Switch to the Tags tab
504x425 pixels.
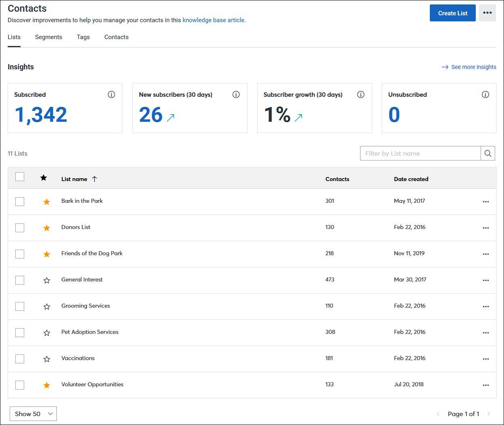point(83,37)
